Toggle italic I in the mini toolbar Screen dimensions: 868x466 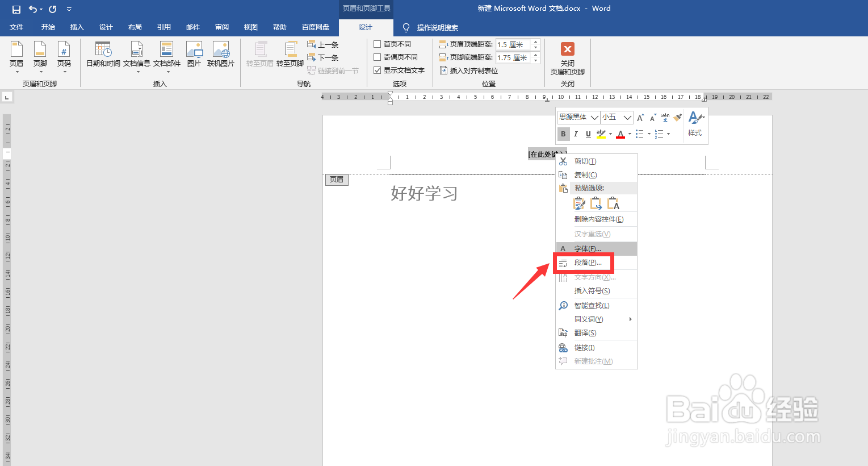click(x=576, y=134)
